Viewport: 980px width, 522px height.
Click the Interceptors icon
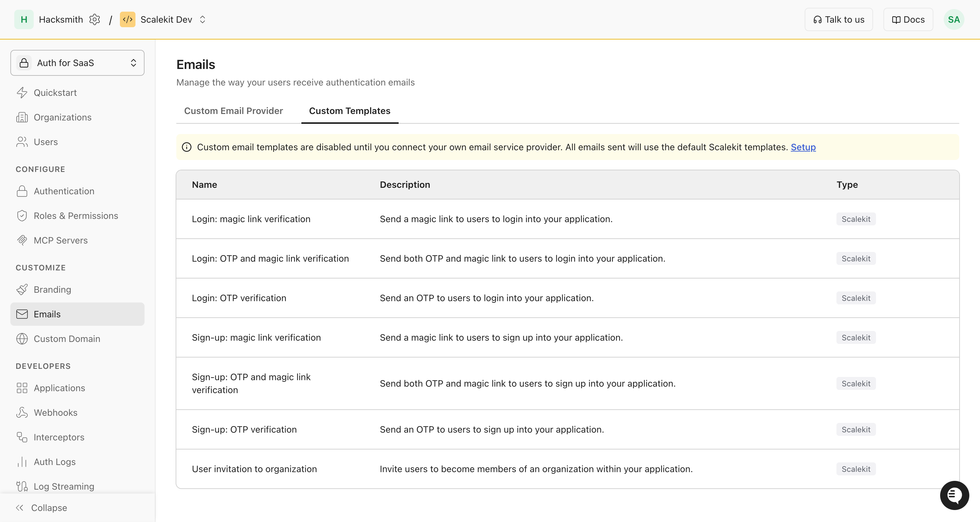[22, 437]
